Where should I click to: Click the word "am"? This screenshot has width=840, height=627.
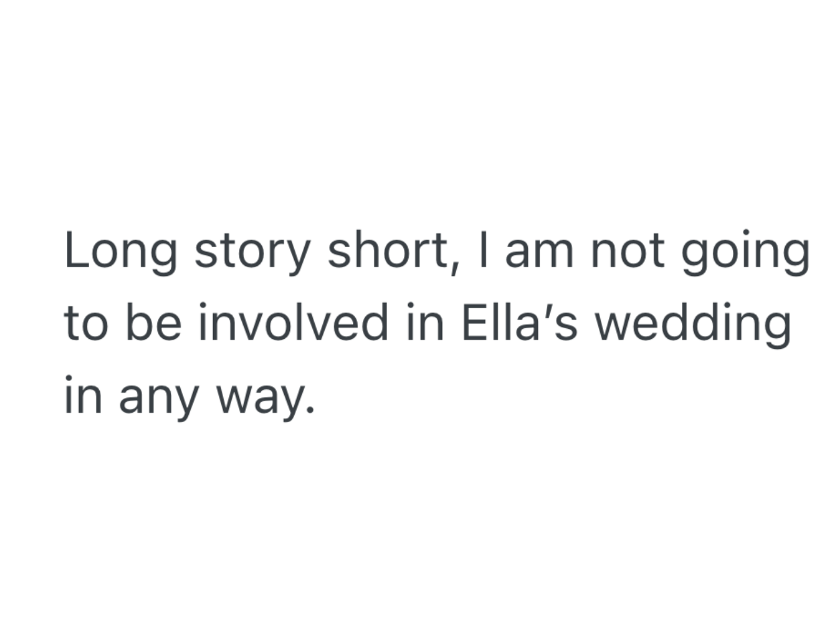[x=539, y=252]
